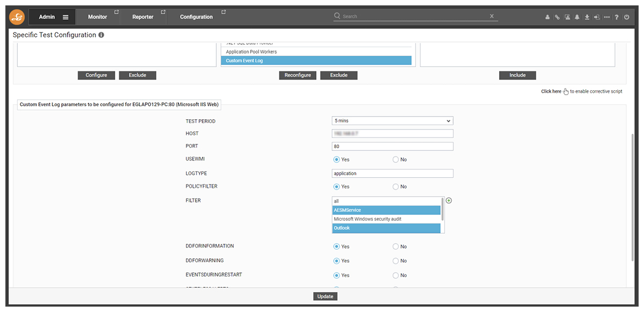Click the Include button
Screen dimensions: 644x312
coord(517,75)
